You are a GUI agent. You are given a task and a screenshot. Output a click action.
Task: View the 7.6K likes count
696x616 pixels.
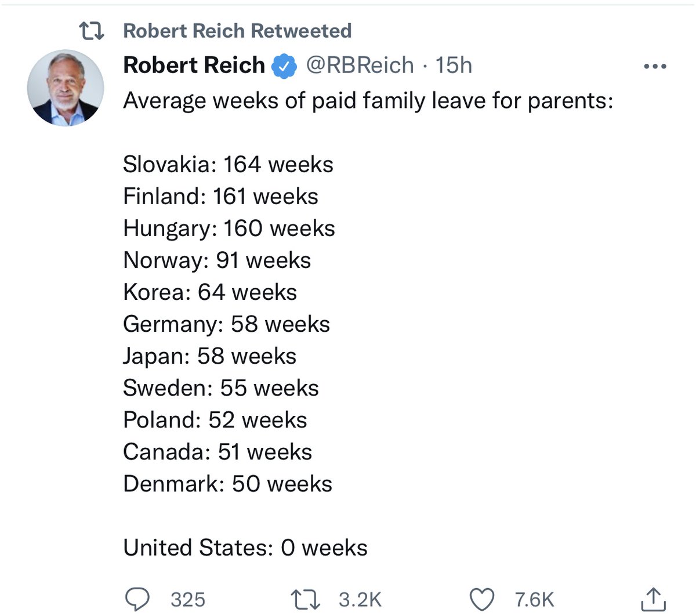pyautogui.click(x=534, y=599)
